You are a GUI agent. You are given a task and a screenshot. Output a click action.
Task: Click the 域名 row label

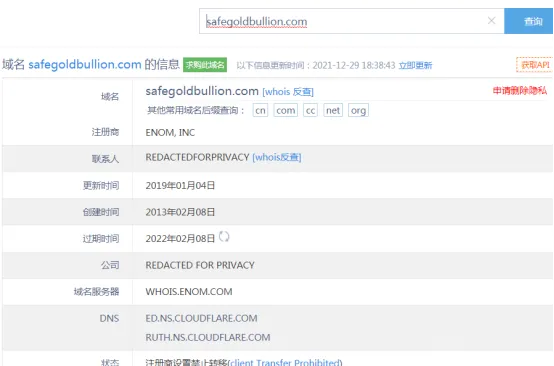[110, 96]
